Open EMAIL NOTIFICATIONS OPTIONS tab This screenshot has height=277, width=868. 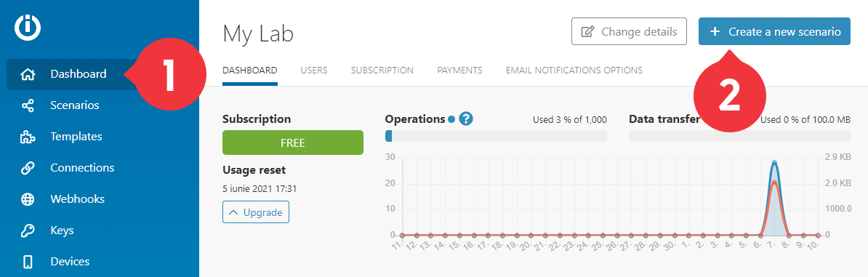[574, 71]
